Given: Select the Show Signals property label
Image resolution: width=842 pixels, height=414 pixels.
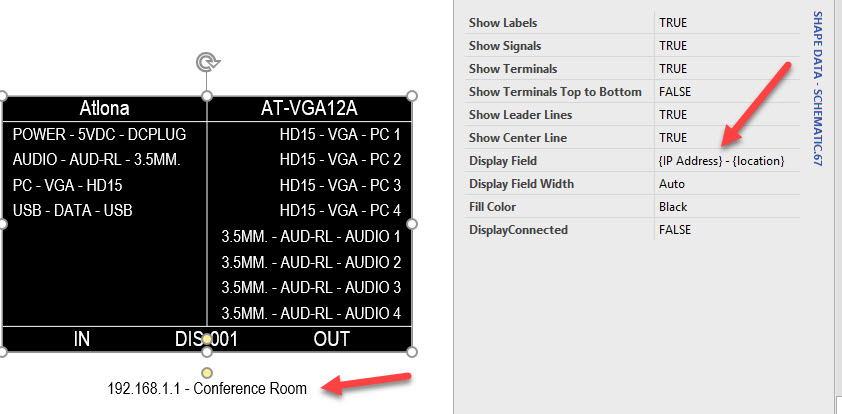Looking at the screenshot, I should (x=505, y=46).
